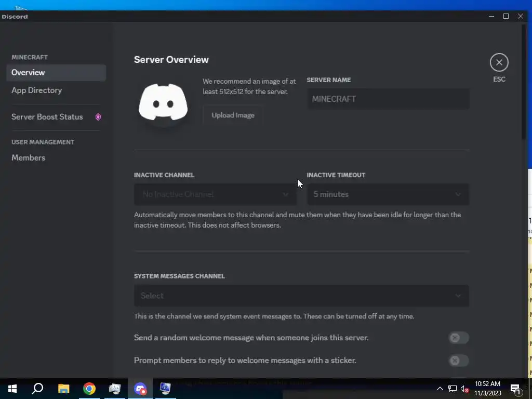Open Server Boost Status page
Image resolution: width=532 pixels, height=399 pixels.
pos(56,117)
